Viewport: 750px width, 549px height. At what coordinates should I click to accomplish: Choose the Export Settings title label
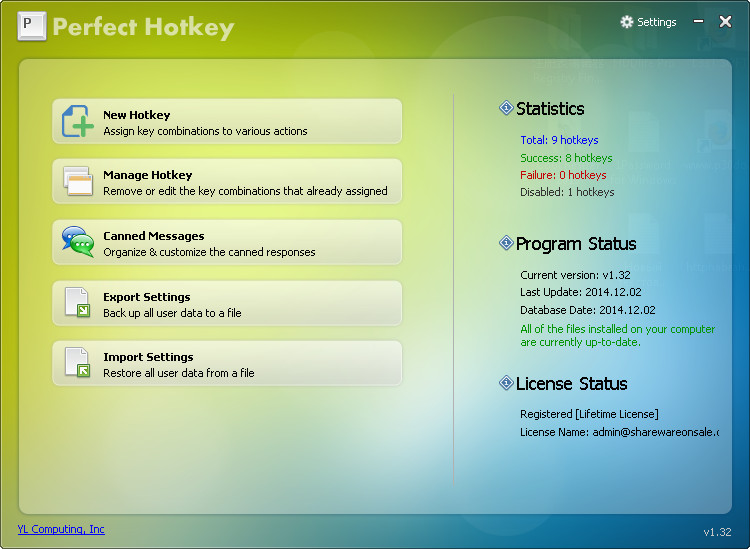147,297
